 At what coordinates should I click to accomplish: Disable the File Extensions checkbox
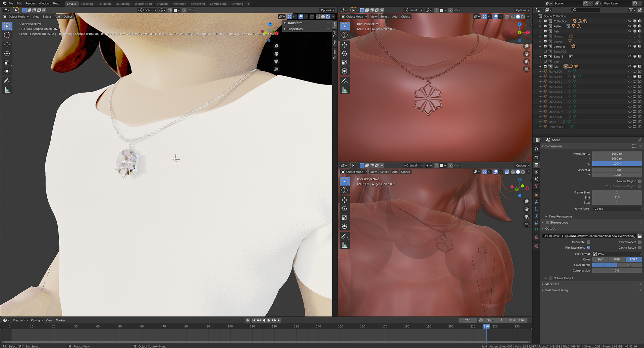[588, 248]
